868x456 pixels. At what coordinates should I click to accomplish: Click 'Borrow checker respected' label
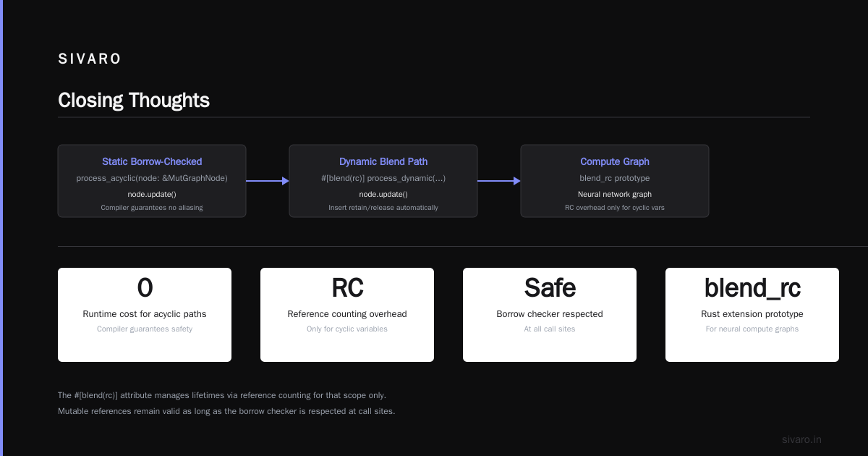[550, 314]
